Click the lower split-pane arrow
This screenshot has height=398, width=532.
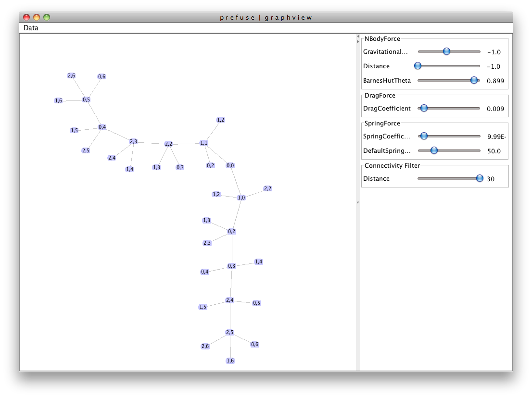(x=358, y=42)
